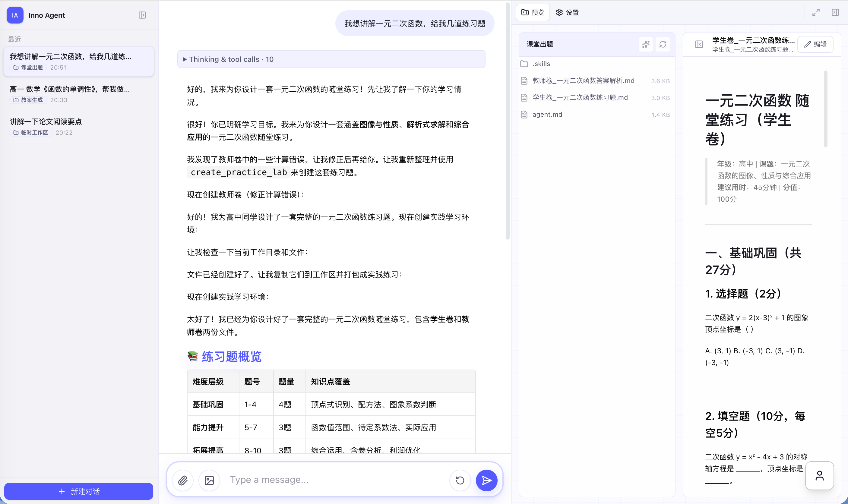Screen dimensions: 848x504
Task: Toggle file tree sidebar in document viewer
Action: point(699,44)
